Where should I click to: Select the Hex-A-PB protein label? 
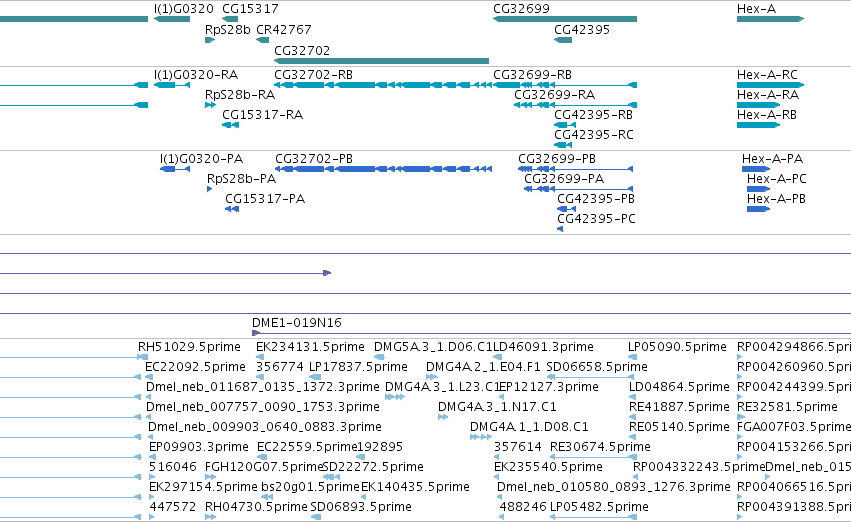pyautogui.click(x=776, y=199)
